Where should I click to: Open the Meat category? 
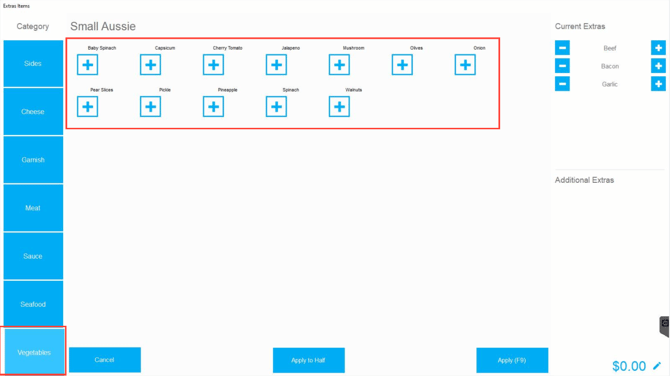[x=33, y=208]
